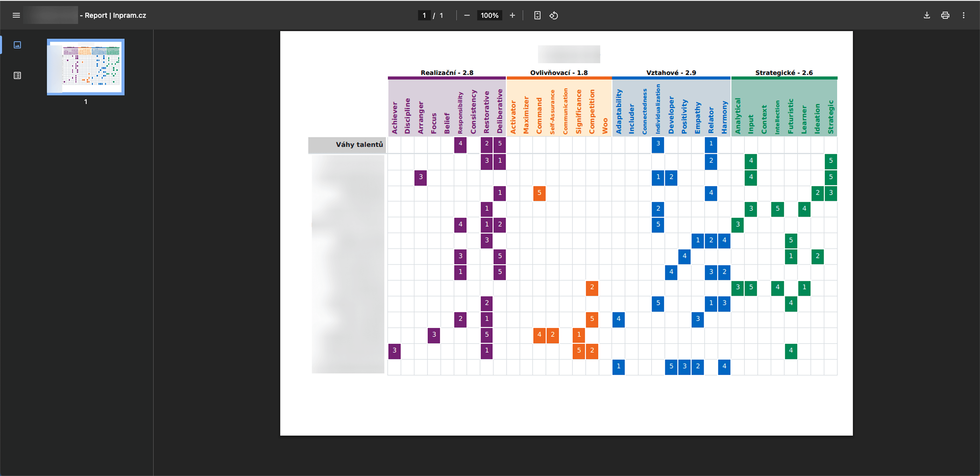
Task: Switch sidebar to thumbnails view
Action: [17, 45]
